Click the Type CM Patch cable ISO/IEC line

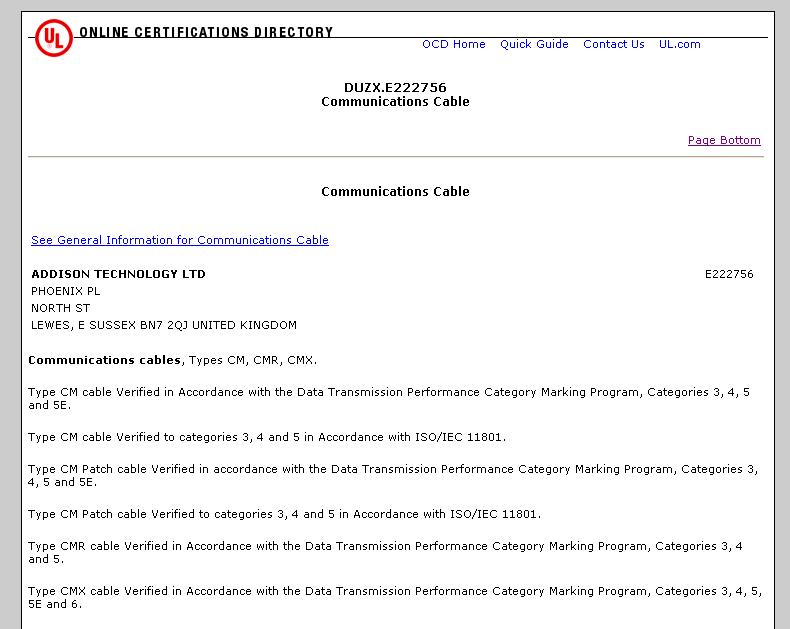[x=285, y=514]
